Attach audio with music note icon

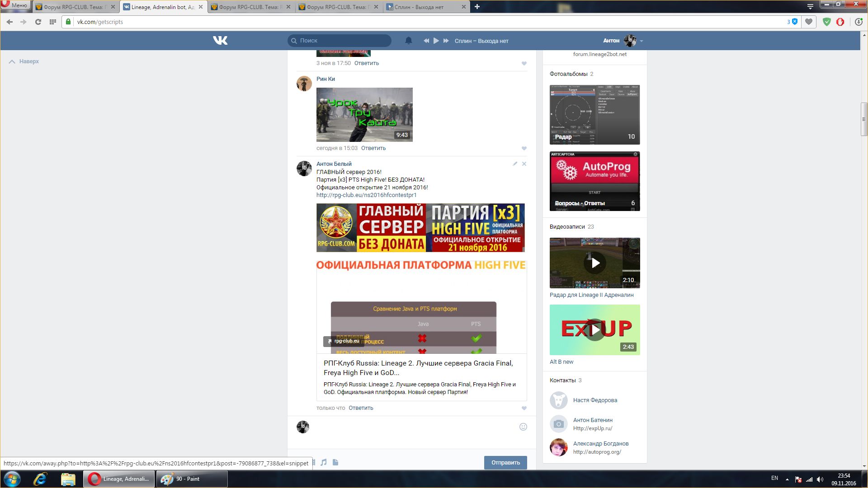pyautogui.click(x=324, y=462)
